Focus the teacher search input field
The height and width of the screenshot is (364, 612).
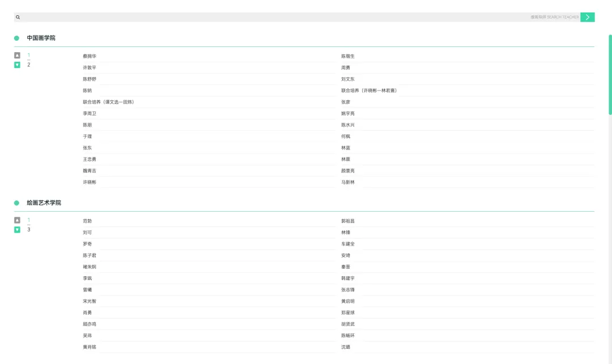297,17
